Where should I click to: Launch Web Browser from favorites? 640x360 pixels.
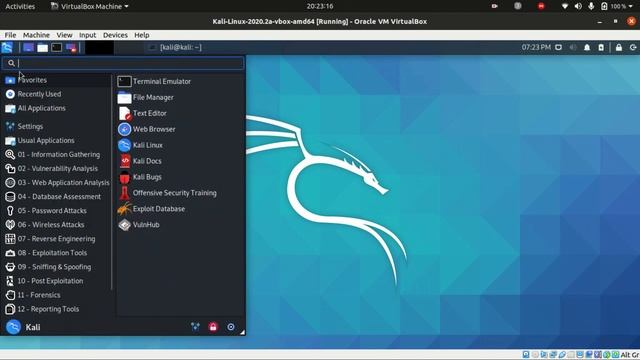click(180, 129)
